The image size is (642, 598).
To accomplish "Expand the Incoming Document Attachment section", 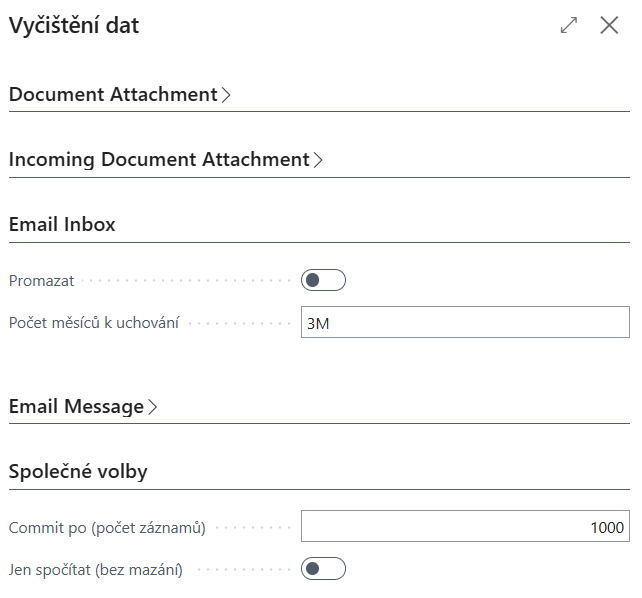I will click(165, 160).
